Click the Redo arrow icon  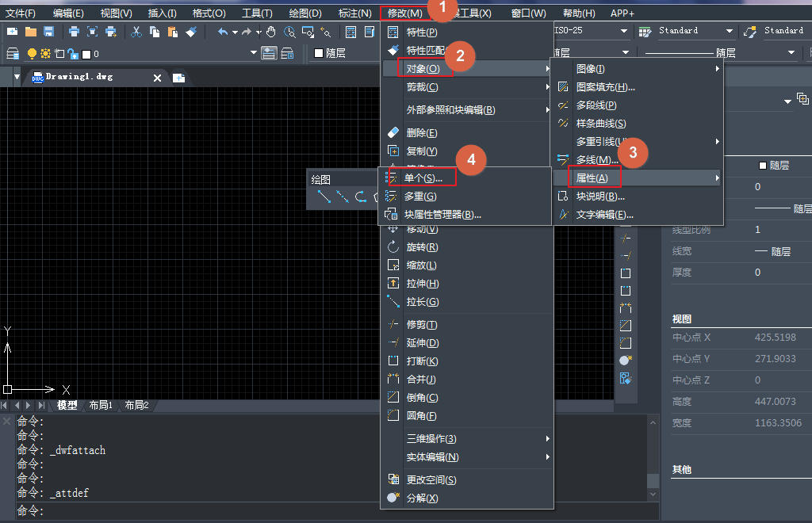click(x=245, y=32)
